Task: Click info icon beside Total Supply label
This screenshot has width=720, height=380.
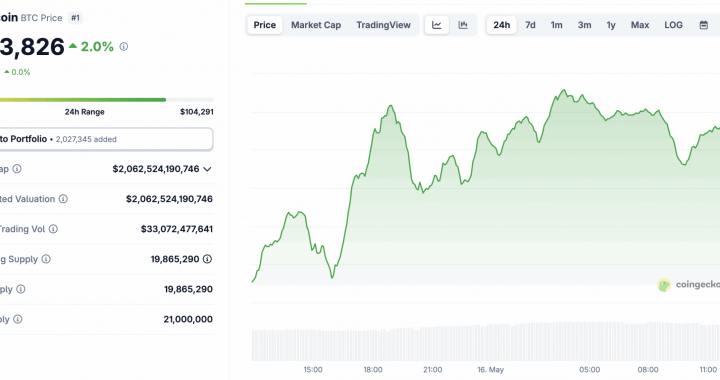Action: click(x=21, y=289)
